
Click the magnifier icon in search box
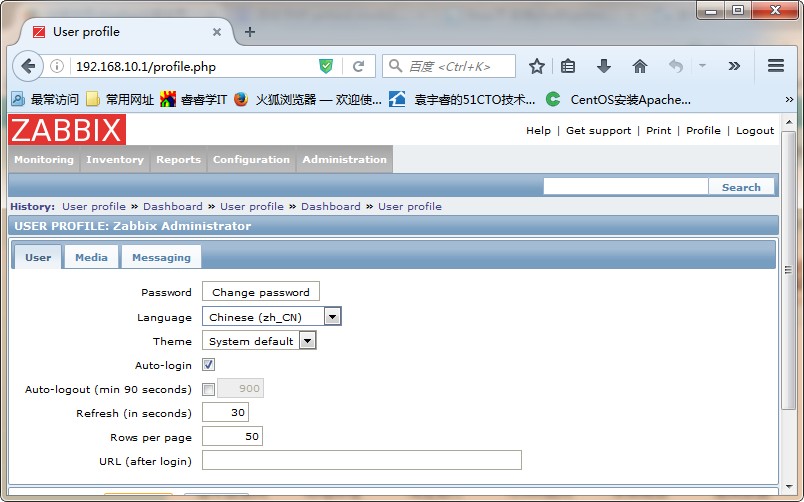(395, 66)
